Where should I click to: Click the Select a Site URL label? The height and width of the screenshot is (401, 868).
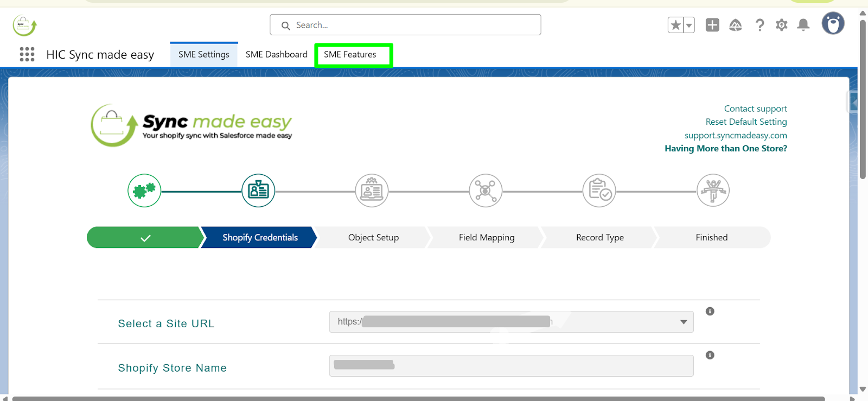(166, 324)
